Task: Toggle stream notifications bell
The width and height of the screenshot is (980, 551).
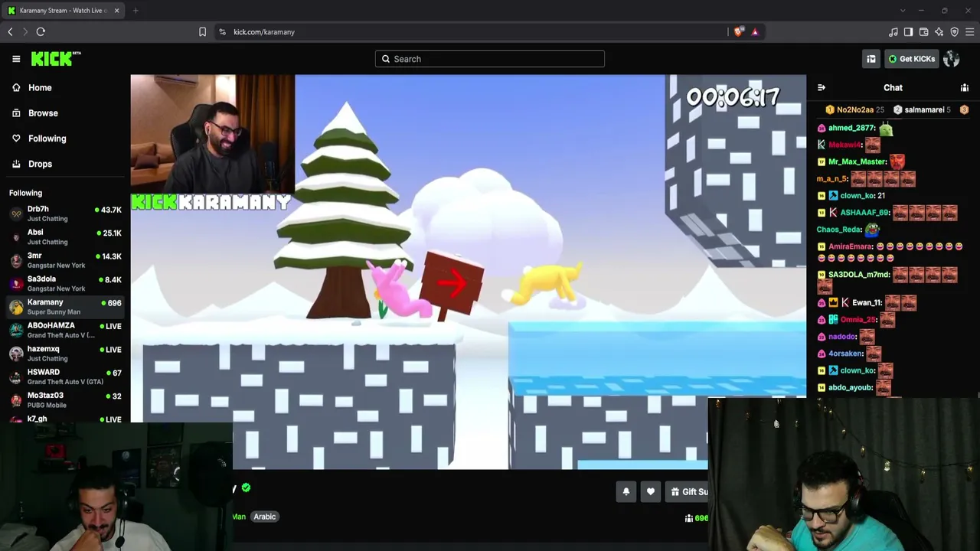Action: pos(626,492)
